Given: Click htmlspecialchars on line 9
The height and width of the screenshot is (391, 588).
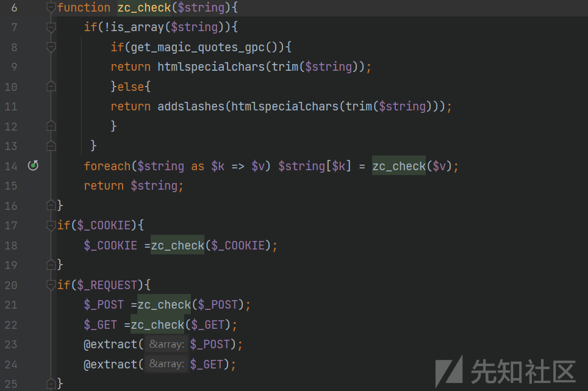Looking at the screenshot, I should [211, 66].
